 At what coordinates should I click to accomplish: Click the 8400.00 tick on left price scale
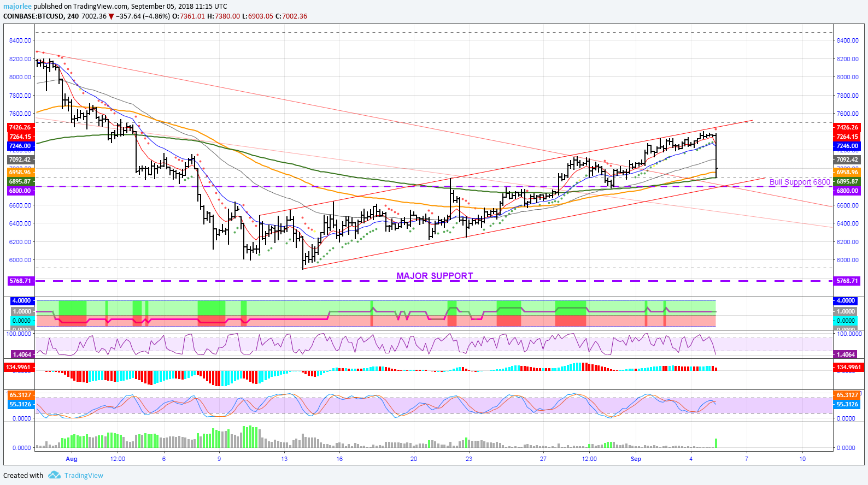(x=20, y=40)
